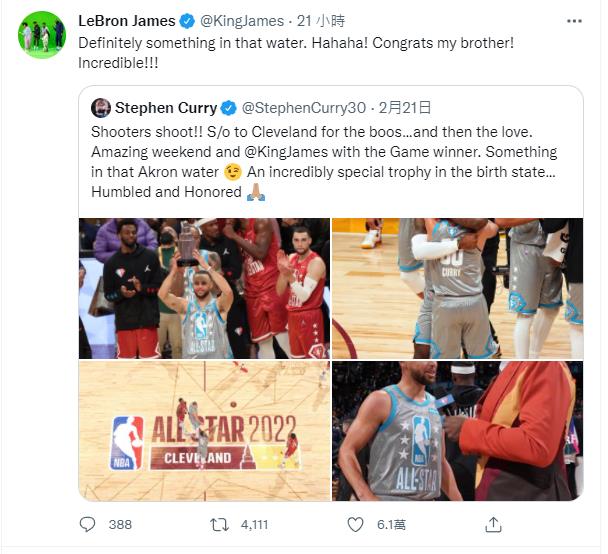Viewport: 608px width, 554px height.
Task: Click Stephen Curry's small profile avatar
Action: (x=101, y=107)
